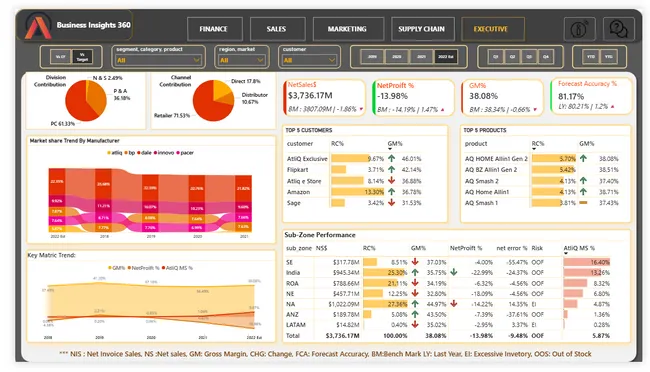Select the 2022 Est year slicer
Screen dimensions: 650x372
point(446,57)
